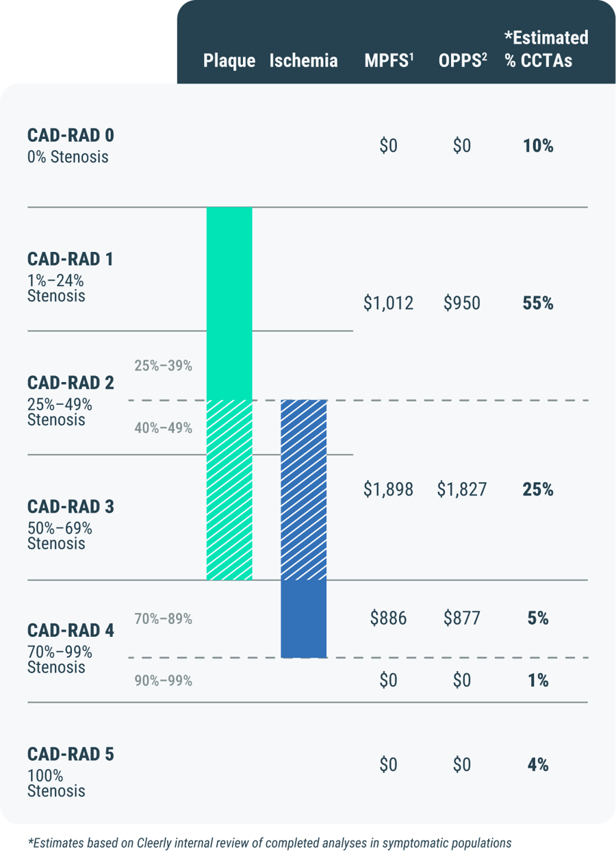Click the hatched blue Ischemia segment

pos(304,490)
